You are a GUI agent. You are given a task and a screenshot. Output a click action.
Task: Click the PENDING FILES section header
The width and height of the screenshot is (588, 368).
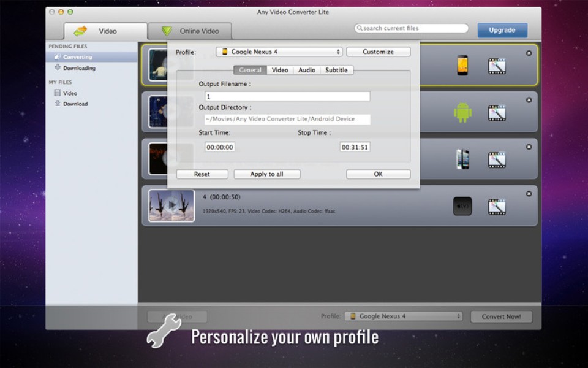(68, 46)
